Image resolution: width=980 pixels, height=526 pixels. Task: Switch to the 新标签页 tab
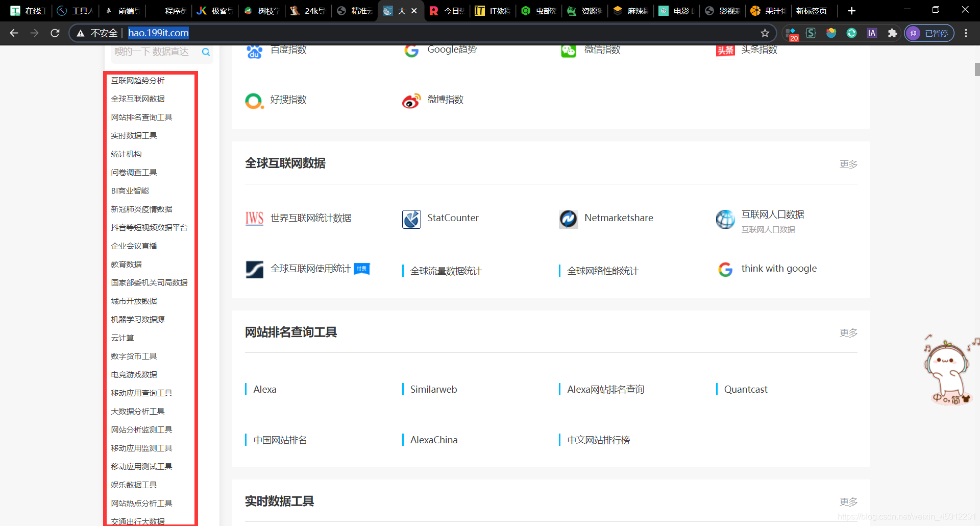[x=813, y=11]
